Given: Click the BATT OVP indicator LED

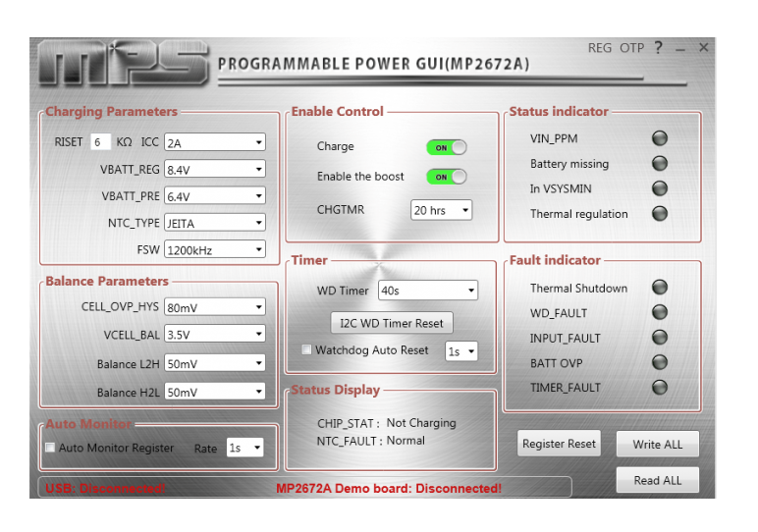Looking at the screenshot, I should tap(660, 362).
